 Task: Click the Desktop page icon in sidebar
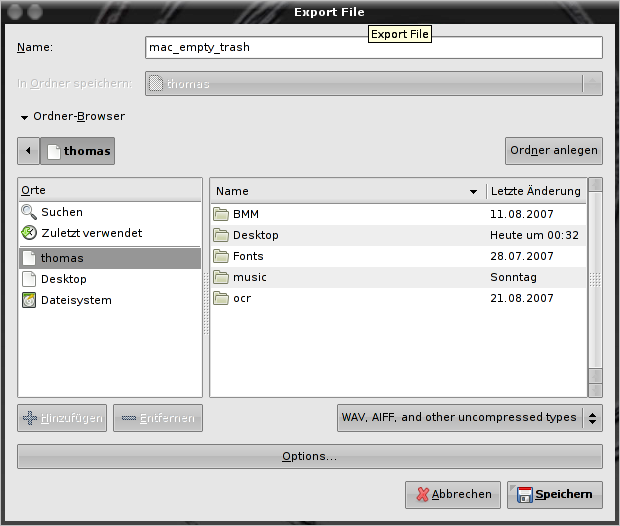point(29,279)
